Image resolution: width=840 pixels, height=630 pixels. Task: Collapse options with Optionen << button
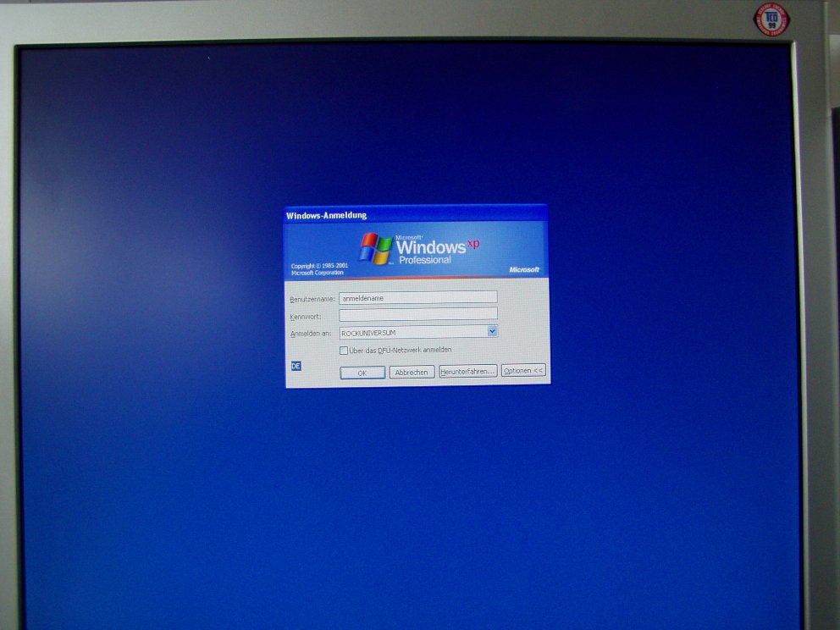[523, 370]
